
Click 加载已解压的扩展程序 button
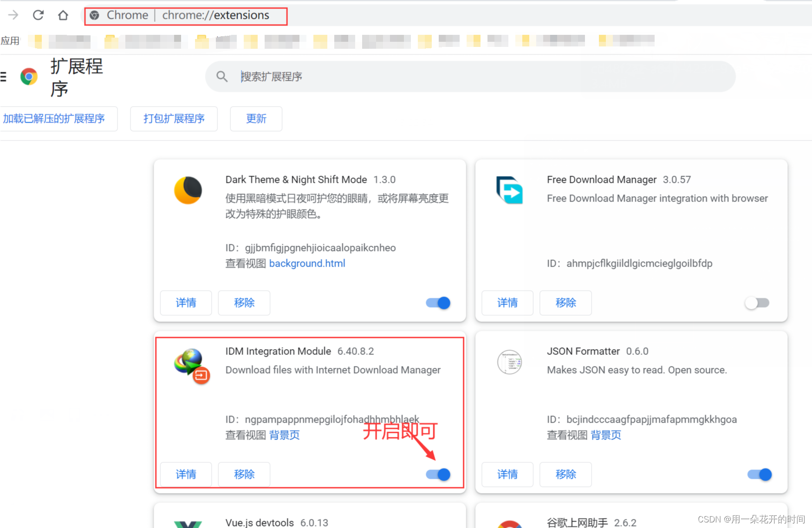click(x=58, y=119)
